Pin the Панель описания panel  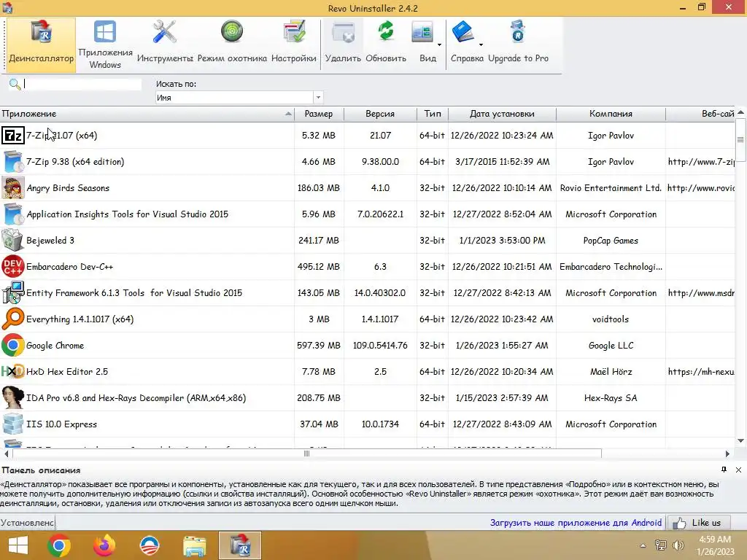724,470
